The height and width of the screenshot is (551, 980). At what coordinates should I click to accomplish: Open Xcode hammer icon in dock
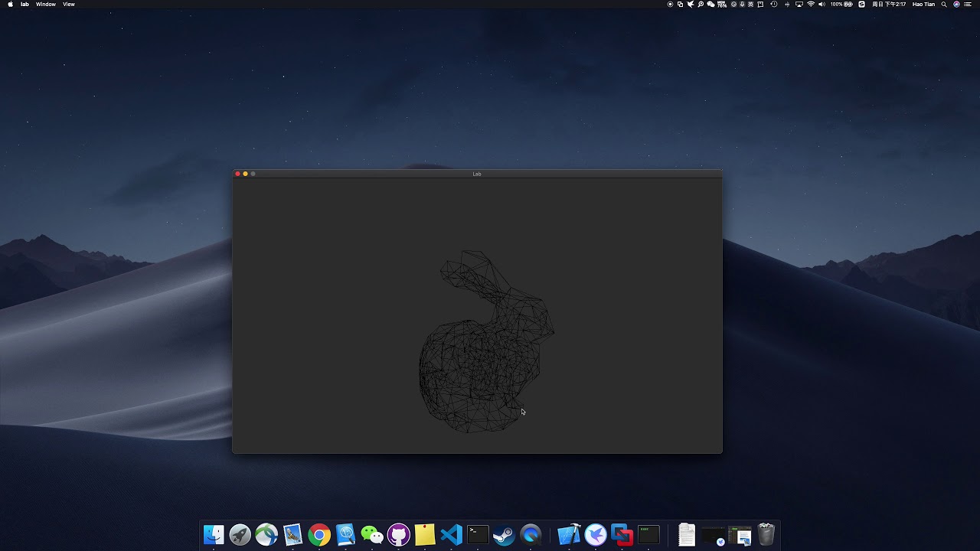[x=569, y=534]
